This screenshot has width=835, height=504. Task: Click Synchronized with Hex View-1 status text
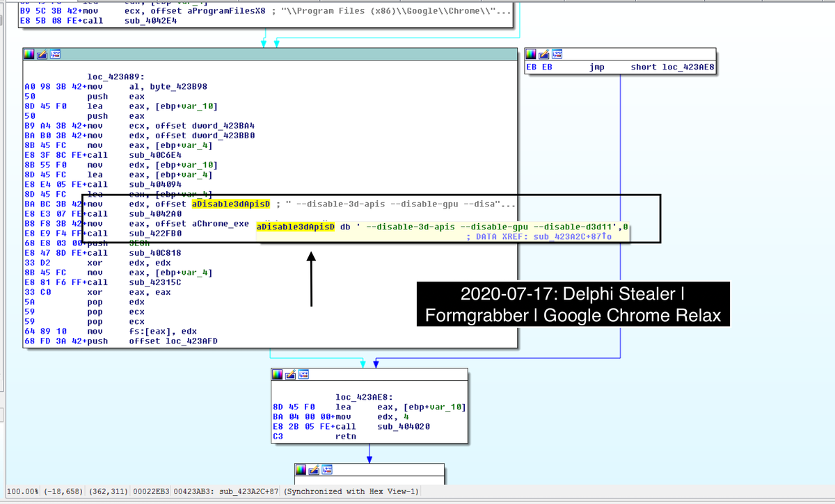(351, 491)
